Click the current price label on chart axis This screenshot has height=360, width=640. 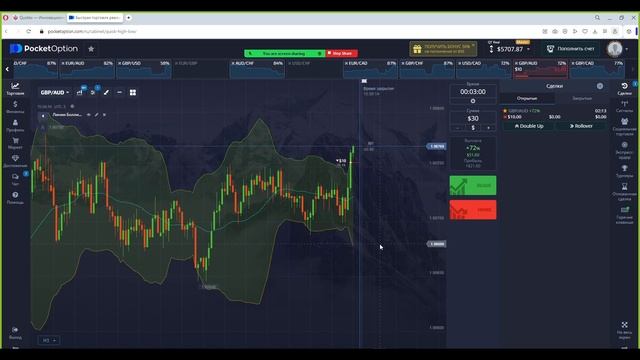coord(436,146)
